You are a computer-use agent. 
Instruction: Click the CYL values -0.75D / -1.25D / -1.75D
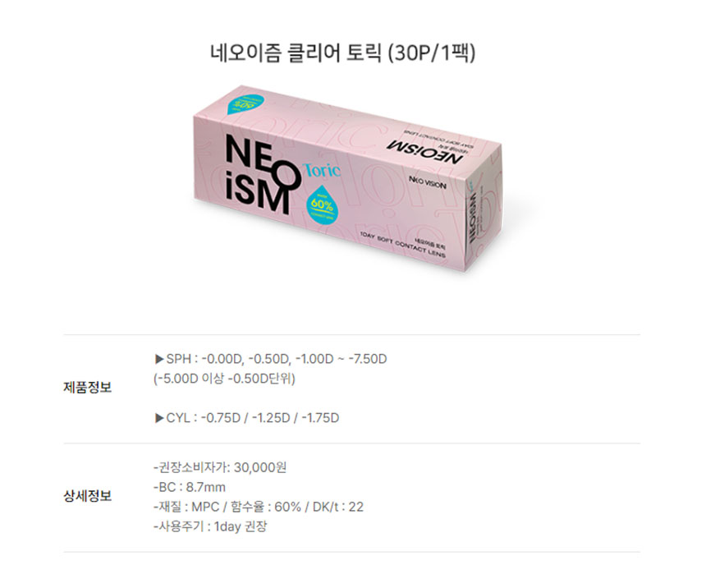[x=270, y=418]
